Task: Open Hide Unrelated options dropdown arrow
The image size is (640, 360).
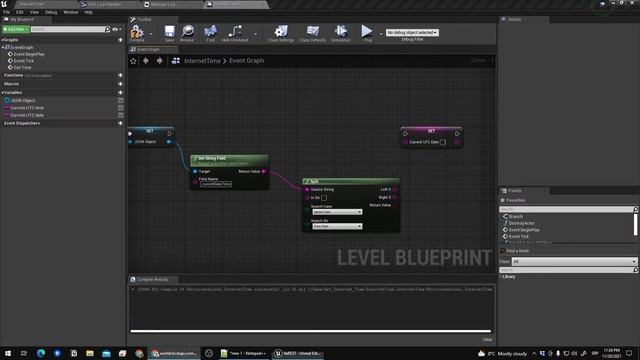Action: (x=256, y=34)
